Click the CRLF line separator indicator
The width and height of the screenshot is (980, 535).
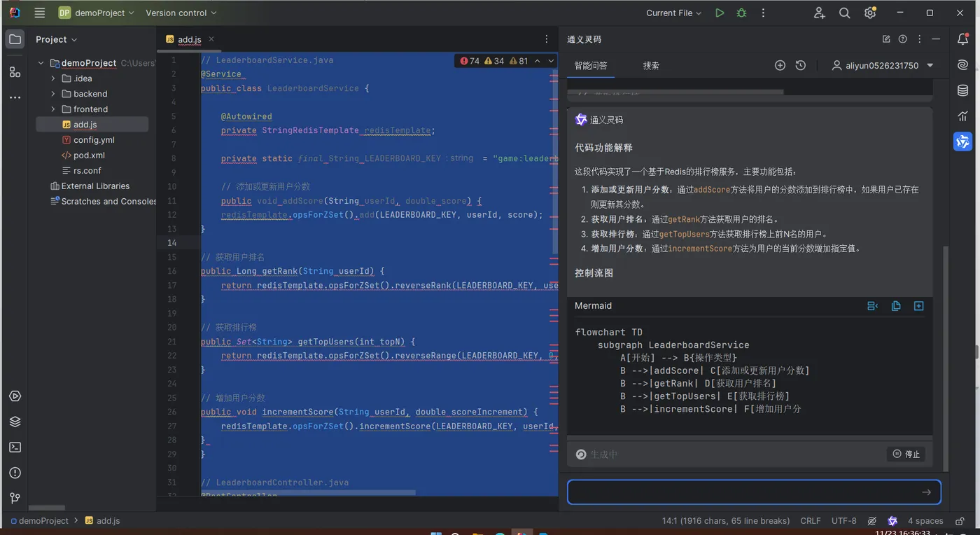click(x=811, y=521)
